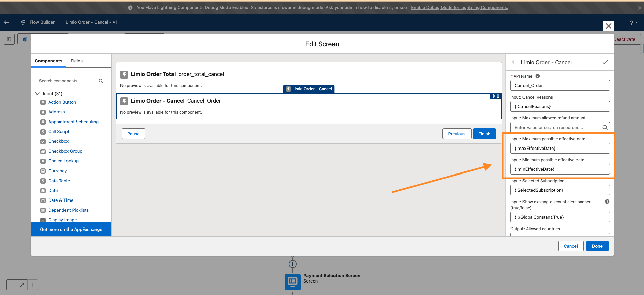Viewport: 644px width, 295px height.
Task: Click Limio Order - Cancel lightning icon
Action: 124,101
